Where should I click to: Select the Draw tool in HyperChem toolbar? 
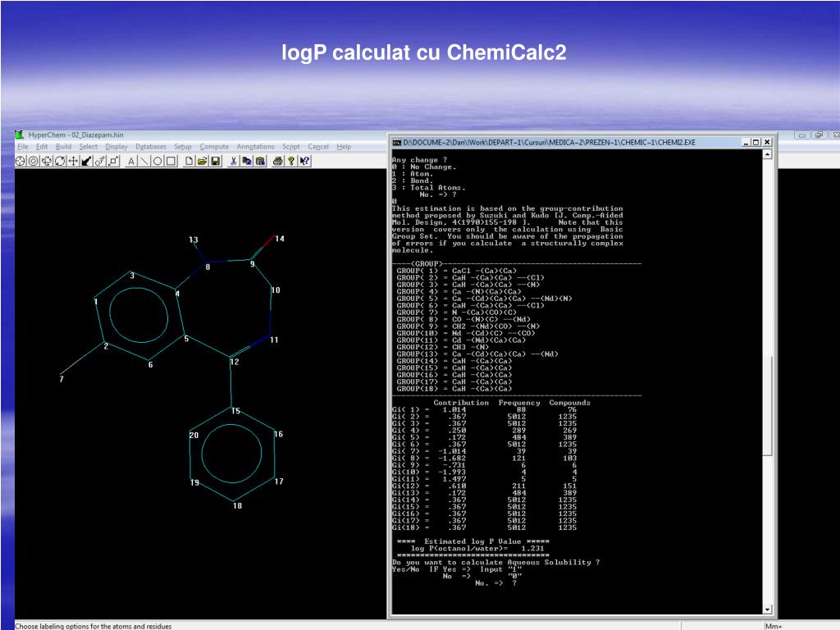tap(21, 162)
